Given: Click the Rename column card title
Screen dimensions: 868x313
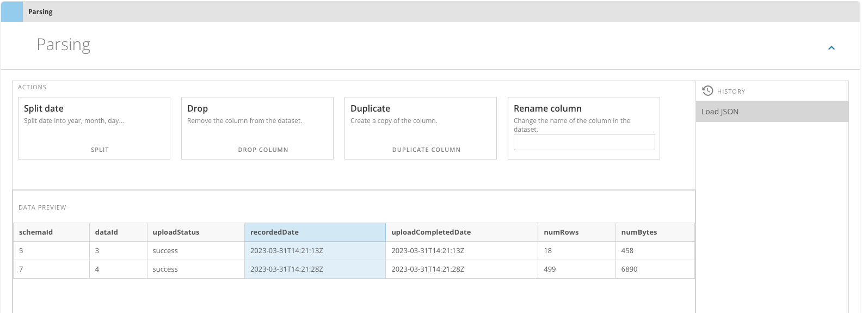Looking at the screenshot, I should tap(547, 108).
